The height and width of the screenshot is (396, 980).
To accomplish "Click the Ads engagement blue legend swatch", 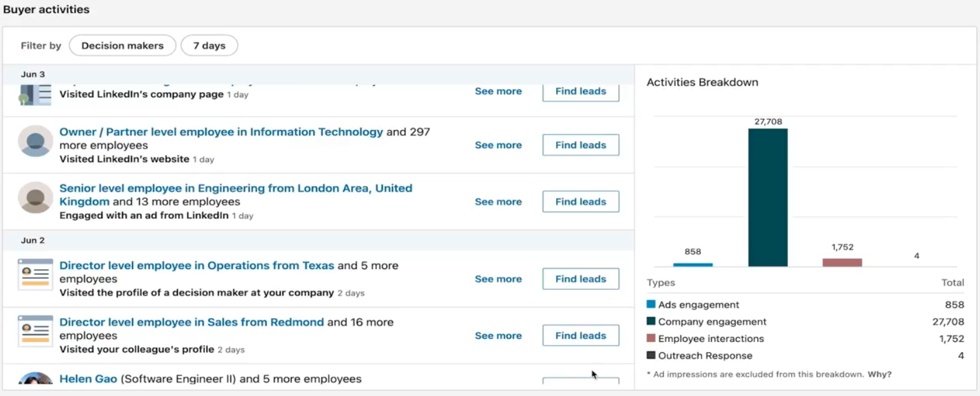I will (651, 305).
